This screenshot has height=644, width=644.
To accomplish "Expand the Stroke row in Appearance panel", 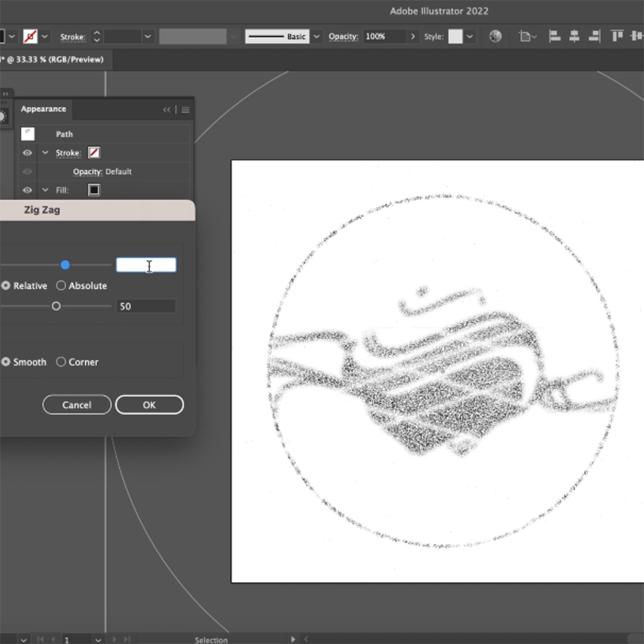I will point(45,153).
